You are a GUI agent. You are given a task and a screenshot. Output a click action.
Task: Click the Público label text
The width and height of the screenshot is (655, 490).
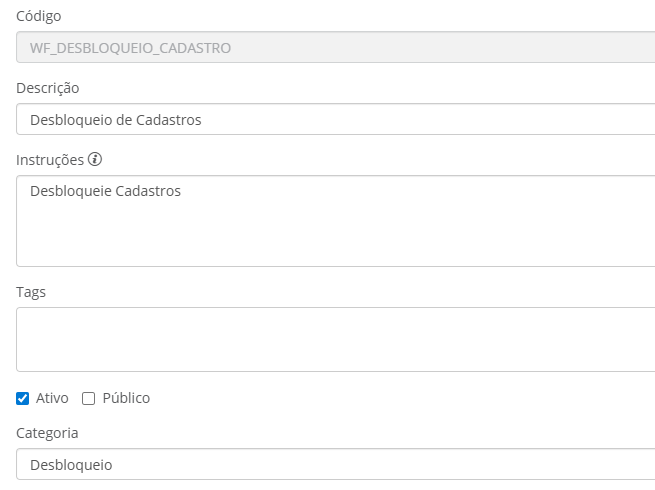click(x=126, y=398)
